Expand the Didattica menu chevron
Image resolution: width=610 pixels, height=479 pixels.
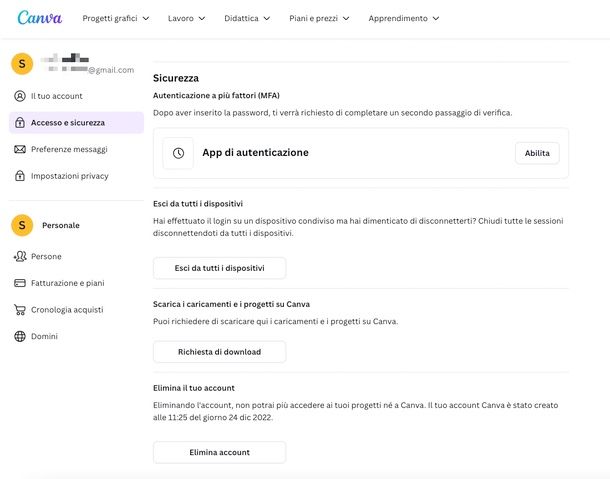coord(267,18)
